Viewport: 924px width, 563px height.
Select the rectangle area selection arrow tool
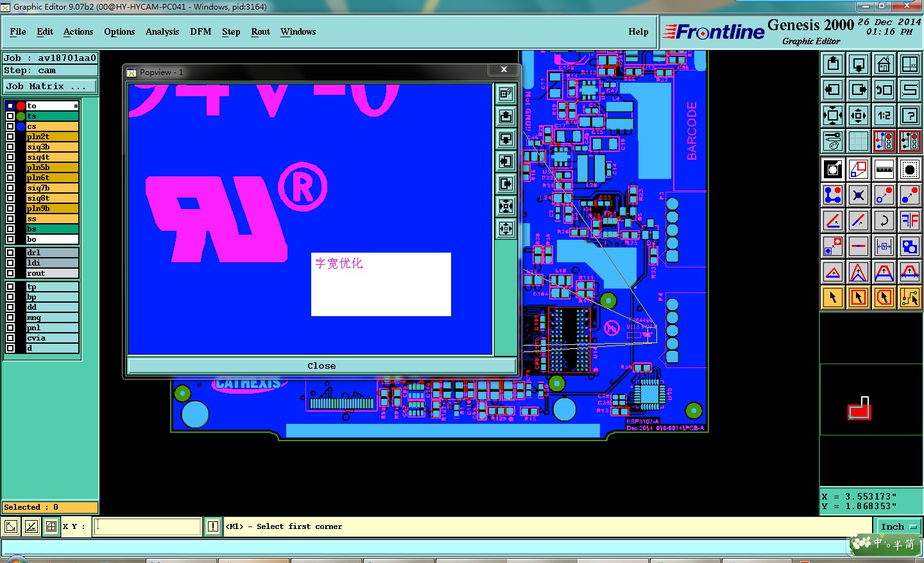pyautogui.click(x=859, y=298)
